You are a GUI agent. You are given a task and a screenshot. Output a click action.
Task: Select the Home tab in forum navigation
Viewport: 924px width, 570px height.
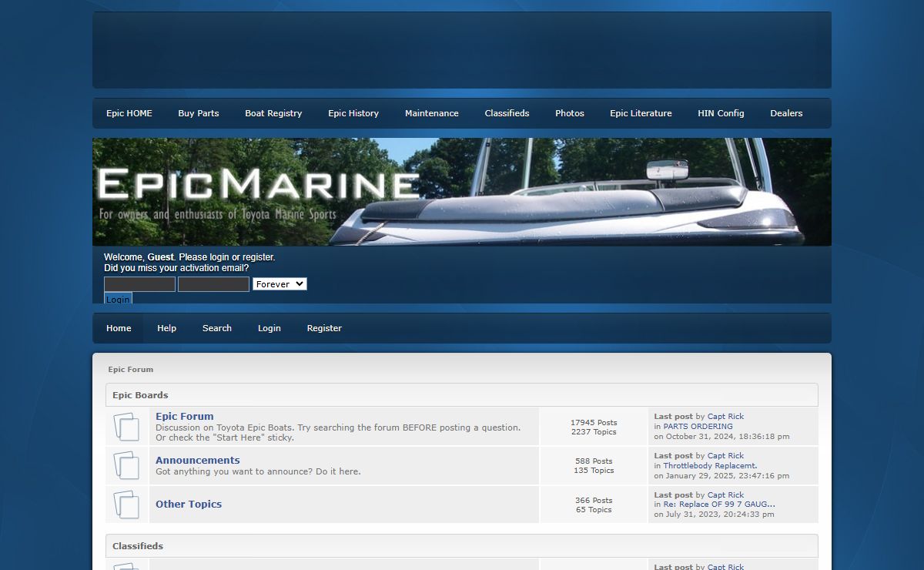click(x=119, y=328)
